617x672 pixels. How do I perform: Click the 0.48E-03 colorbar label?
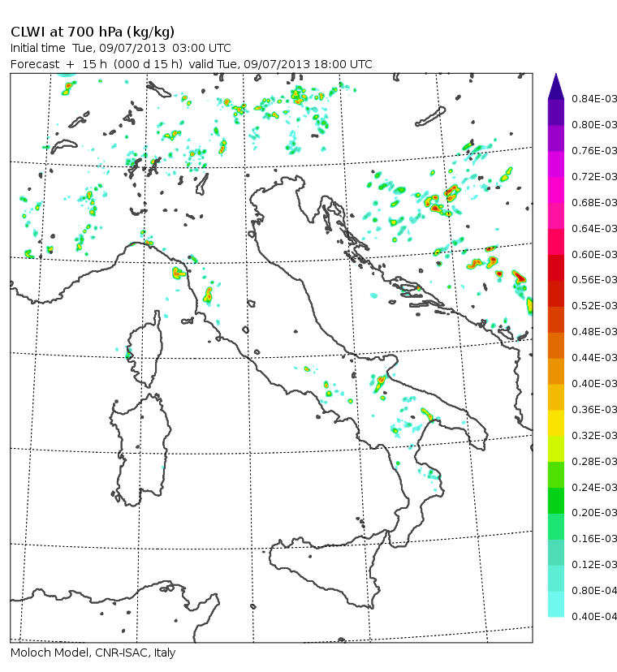tap(594, 332)
